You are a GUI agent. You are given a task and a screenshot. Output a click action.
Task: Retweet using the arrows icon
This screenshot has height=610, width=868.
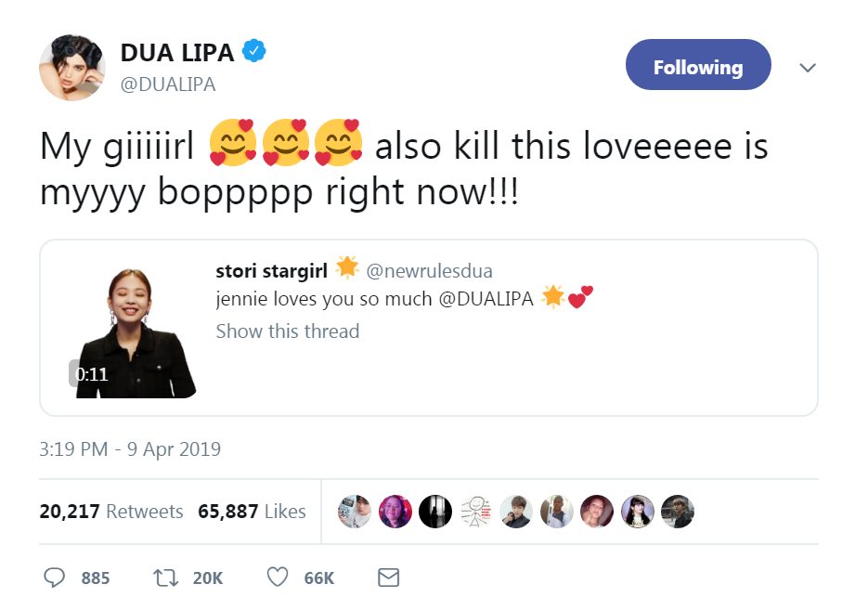click(x=164, y=578)
